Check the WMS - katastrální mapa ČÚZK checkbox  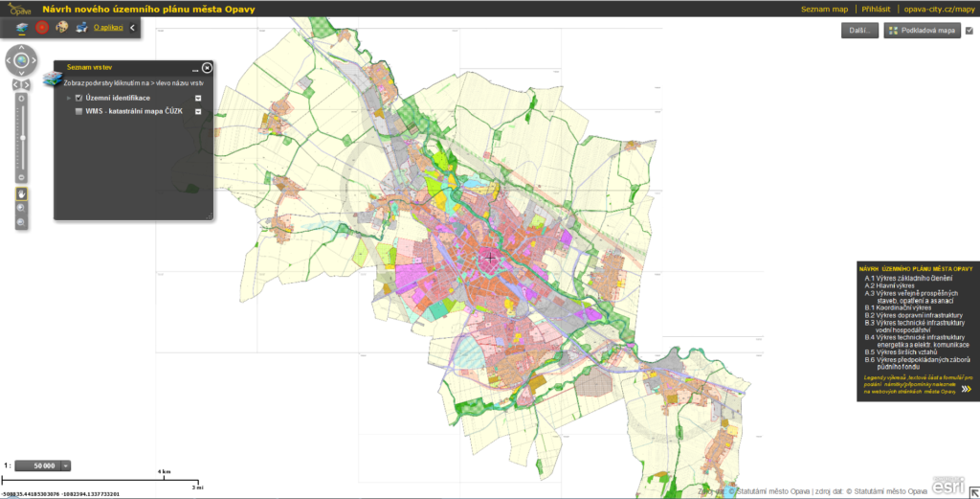coord(78,112)
